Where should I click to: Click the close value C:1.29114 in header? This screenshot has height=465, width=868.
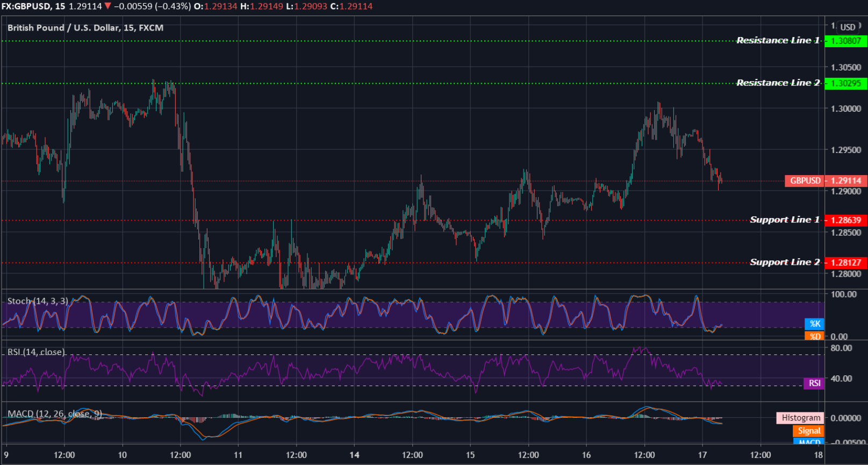[351, 6]
